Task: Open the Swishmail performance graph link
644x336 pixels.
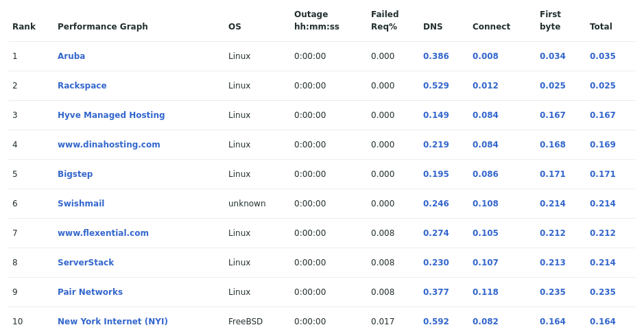Action: (x=80, y=204)
